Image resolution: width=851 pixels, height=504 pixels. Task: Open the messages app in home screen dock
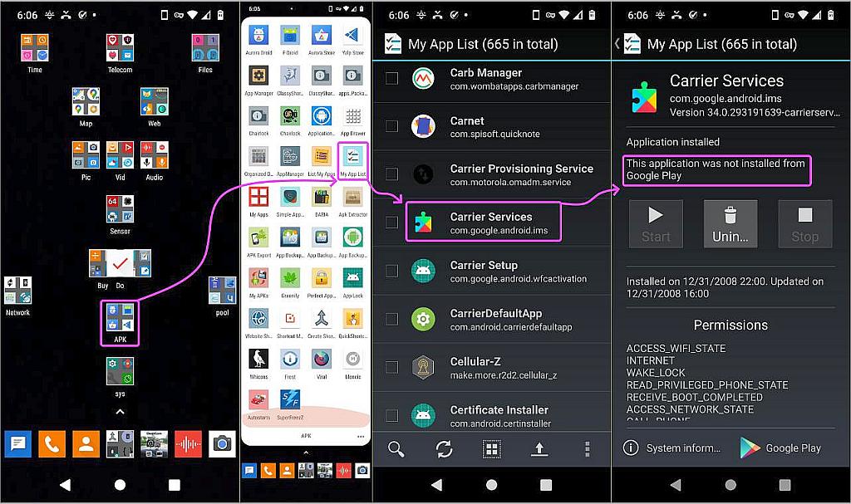click(x=18, y=444)
